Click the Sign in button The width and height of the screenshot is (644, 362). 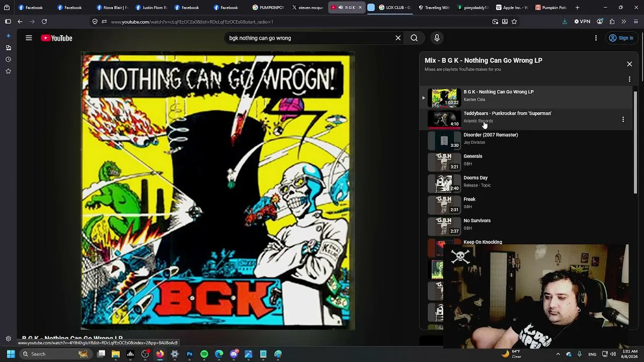[621, 38]
